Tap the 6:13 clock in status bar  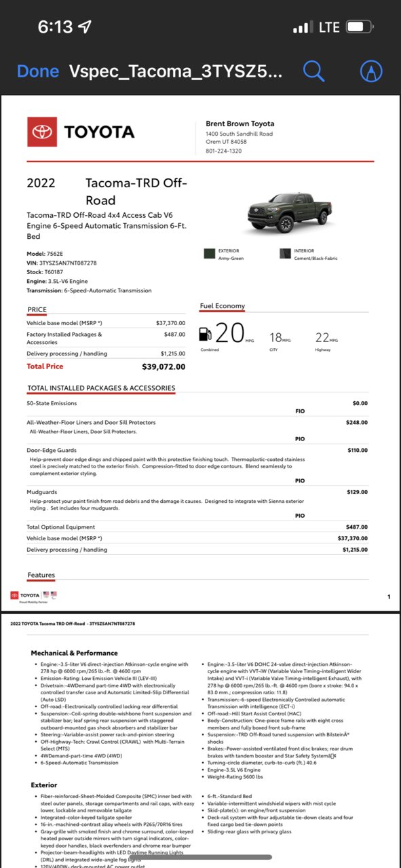pyautogui.click(x=56, y=27)
